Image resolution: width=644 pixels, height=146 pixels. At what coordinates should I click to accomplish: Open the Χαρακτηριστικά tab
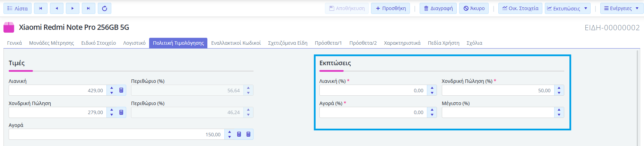402,43
